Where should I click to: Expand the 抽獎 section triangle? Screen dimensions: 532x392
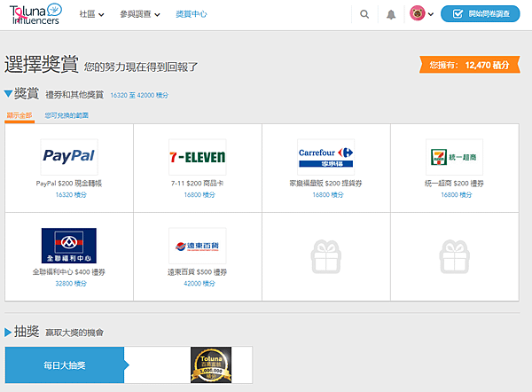[8, 333]
